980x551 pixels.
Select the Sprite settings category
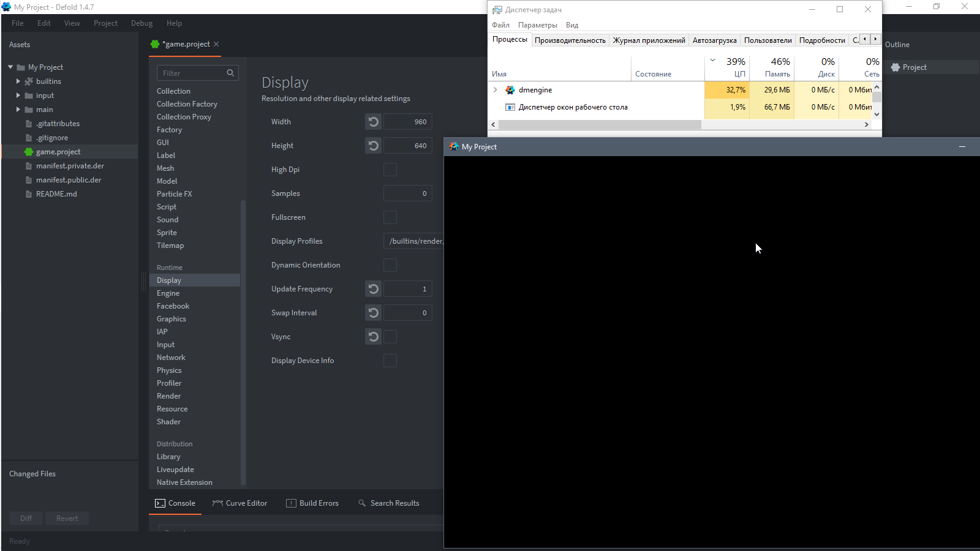[x=195, y=233]
